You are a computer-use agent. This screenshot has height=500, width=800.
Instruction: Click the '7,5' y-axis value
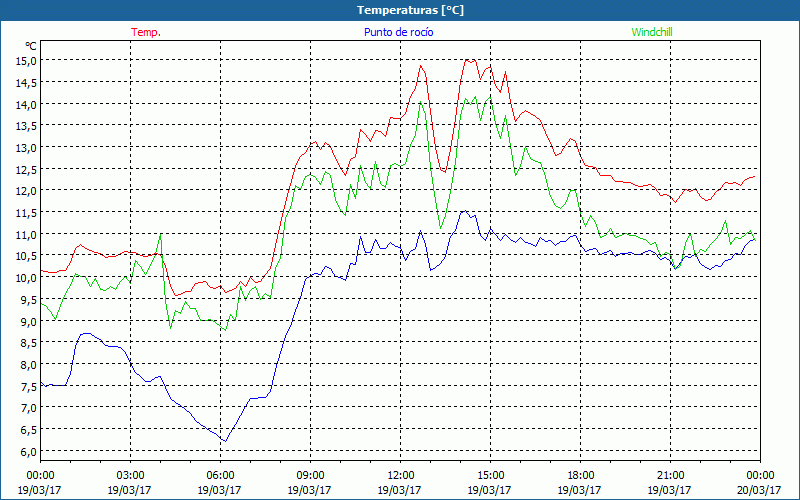29,386
